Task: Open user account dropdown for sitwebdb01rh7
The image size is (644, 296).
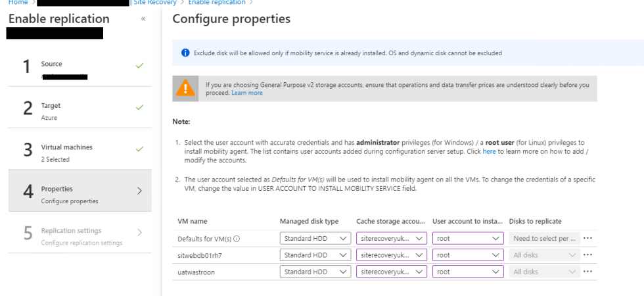Action: pos(468,255)
